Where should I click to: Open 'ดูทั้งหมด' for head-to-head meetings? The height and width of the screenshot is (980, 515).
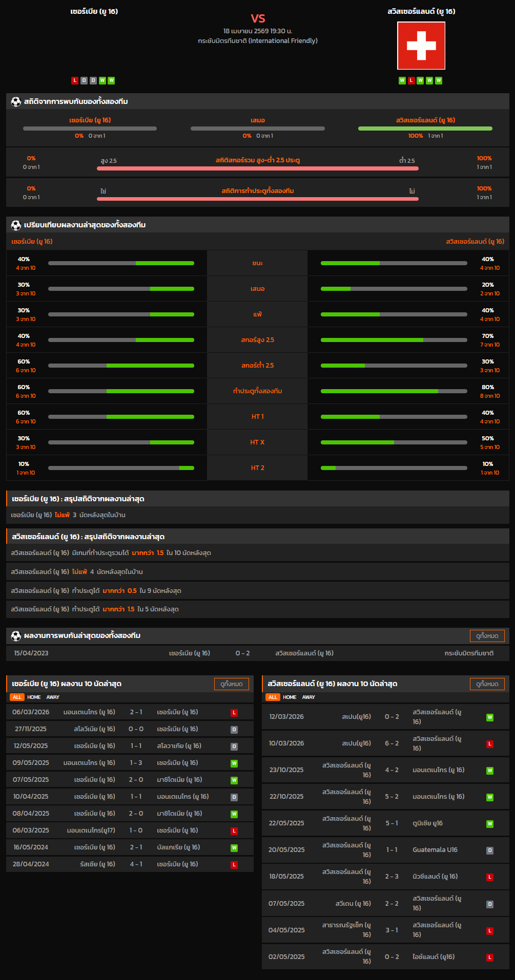coord(487,635)
